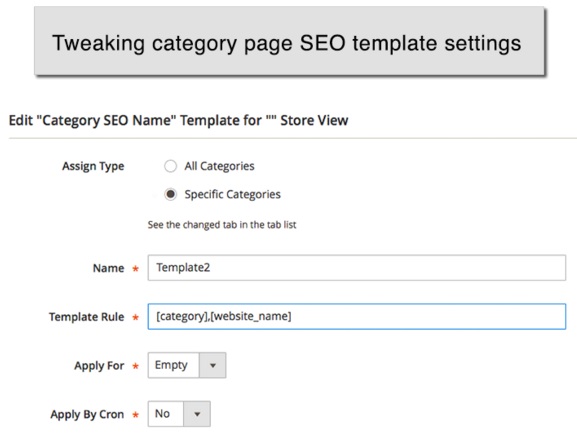Click the Tweaking category page SEO banner
This screenshot has height=433, width=577.
(x=290, y=41)
